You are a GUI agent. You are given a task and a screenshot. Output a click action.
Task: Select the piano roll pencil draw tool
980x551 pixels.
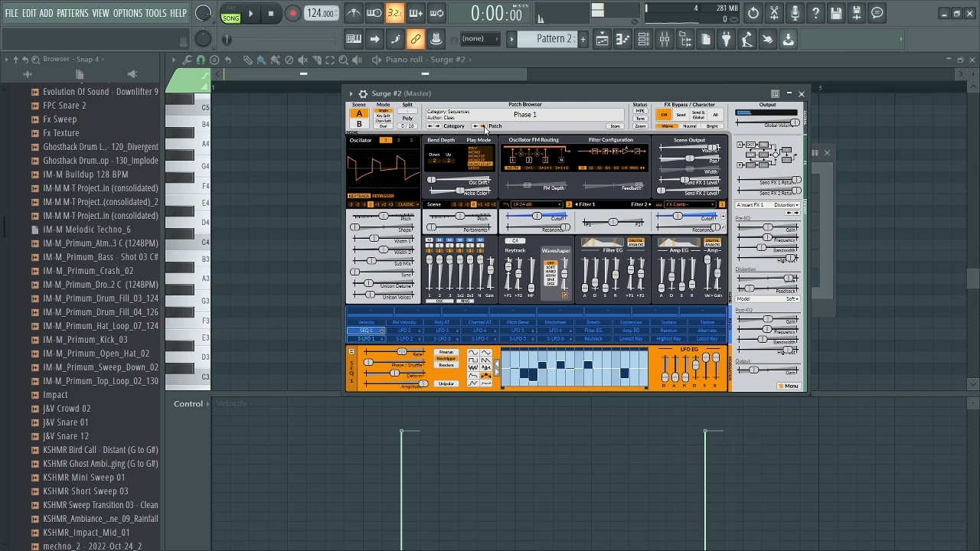point(247,60)
